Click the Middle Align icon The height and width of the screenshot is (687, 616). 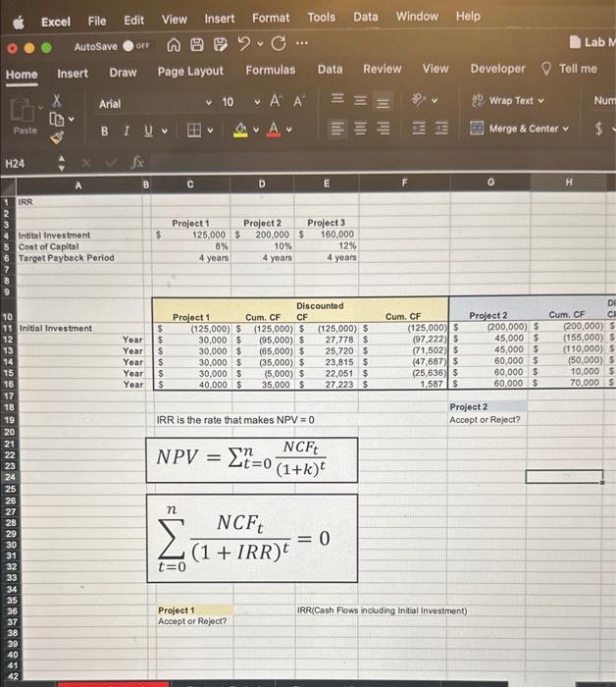pos(360,100)
